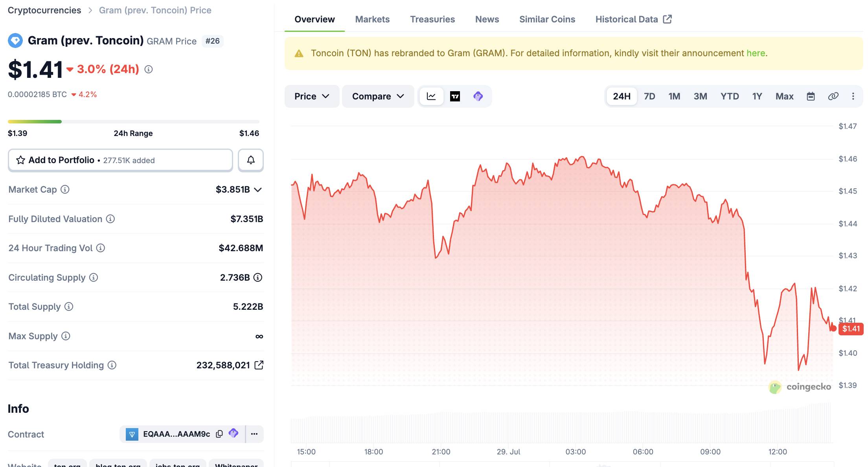Viewport: 868px width, 467px height.
Task: Select the 1Y time range
Action: [x=757, y=96]
